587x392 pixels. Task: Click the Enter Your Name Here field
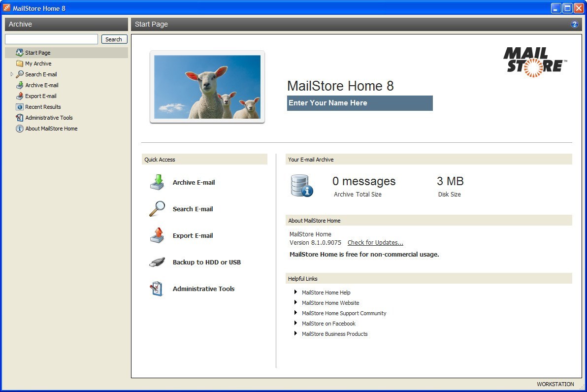click(359, 103)
